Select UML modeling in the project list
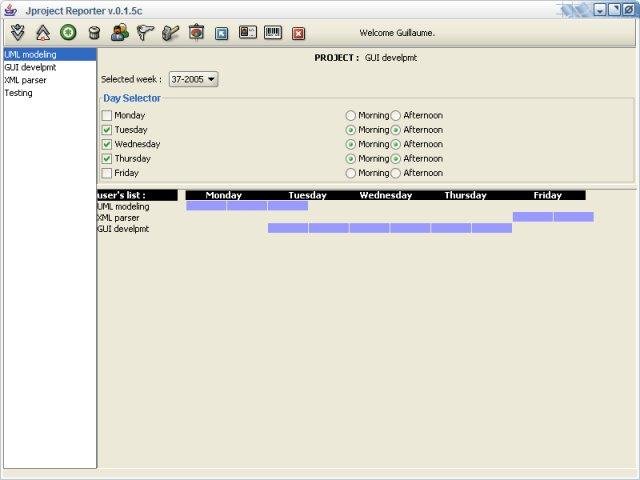Screen dimensions: 640x480 coord(50,54)
